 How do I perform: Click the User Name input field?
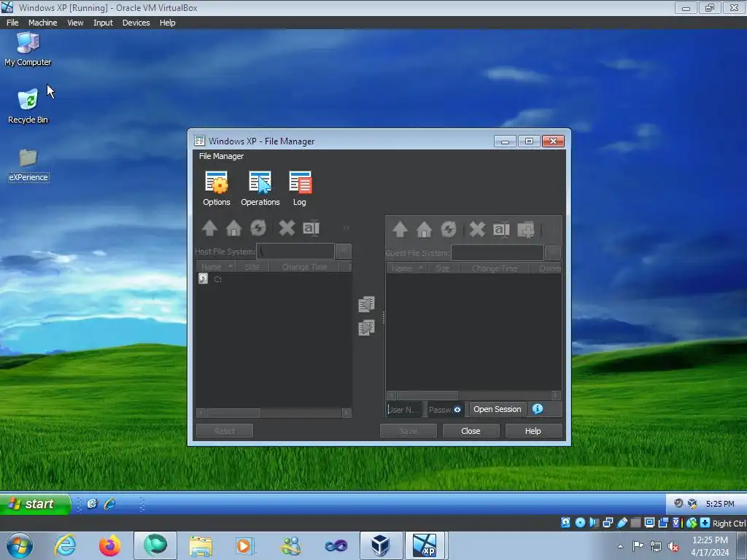coord(404,409)
